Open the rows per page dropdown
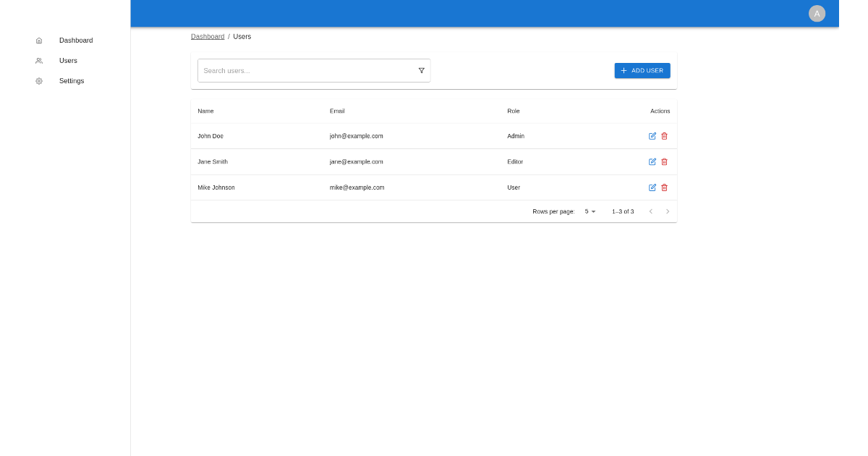The height and width of the screenshot is (456, 868). point(589,211)
